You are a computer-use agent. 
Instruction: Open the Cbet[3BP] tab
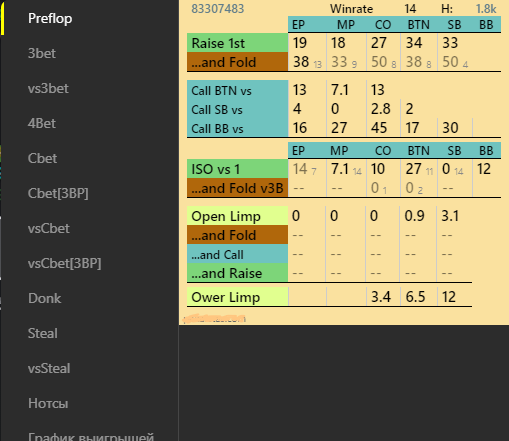point(58,193)
